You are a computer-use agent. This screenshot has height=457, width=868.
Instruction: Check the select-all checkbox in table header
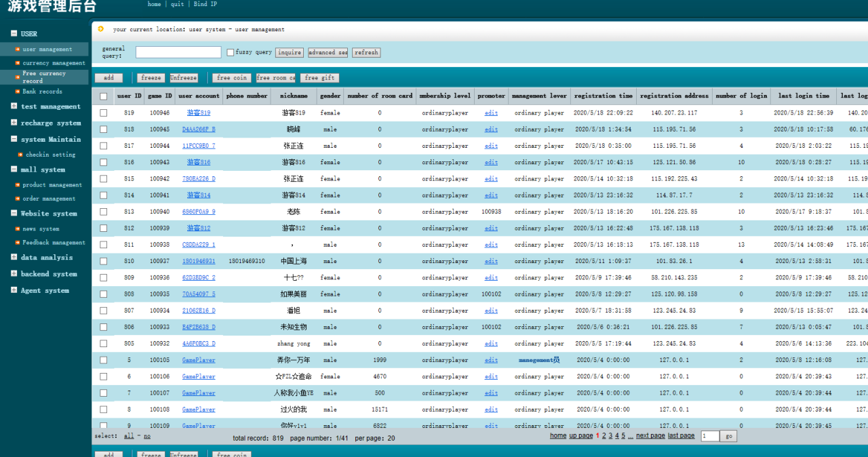click(x=103, y=96)
